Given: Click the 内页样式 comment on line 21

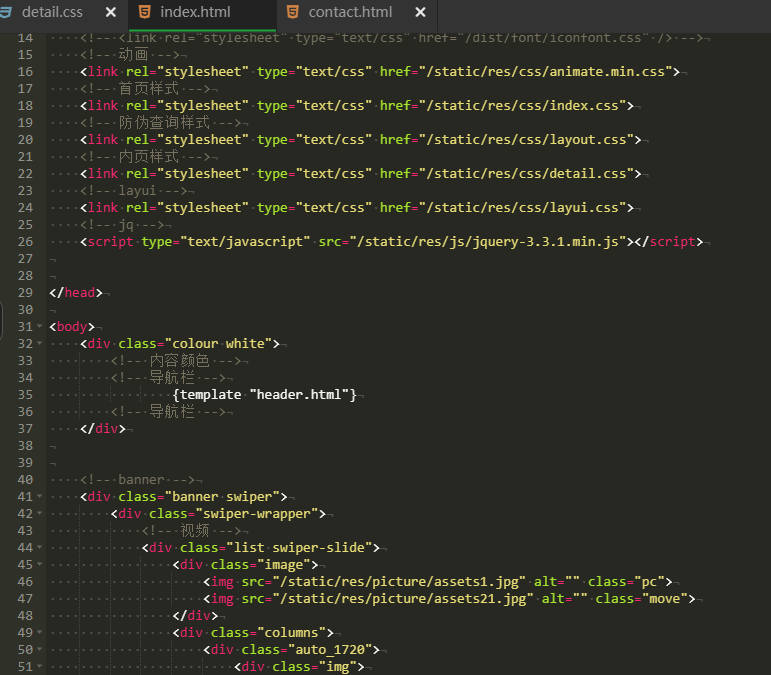Looking at the screenshot, I should [145, 157].
